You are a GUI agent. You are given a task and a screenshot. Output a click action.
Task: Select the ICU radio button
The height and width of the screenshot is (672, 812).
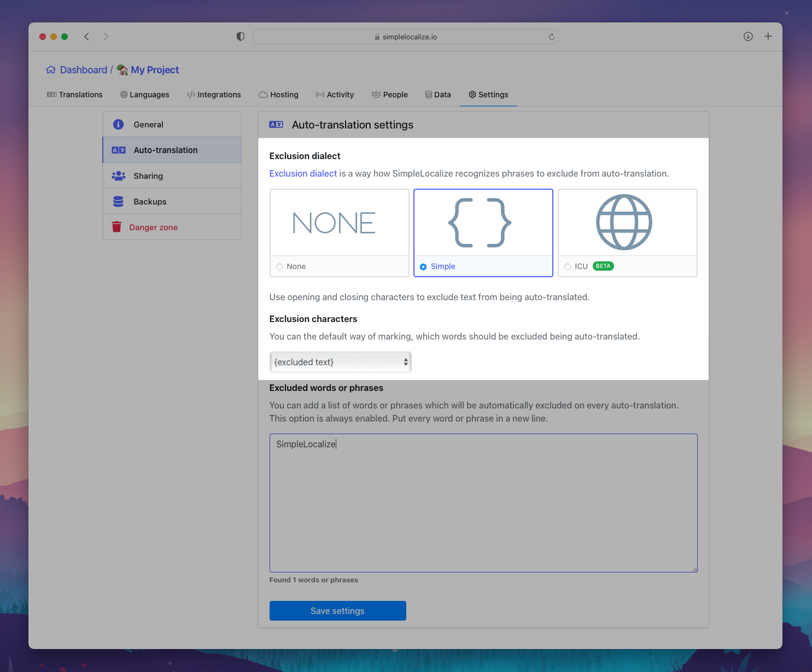pyautogui.click(x=568, y=267)
